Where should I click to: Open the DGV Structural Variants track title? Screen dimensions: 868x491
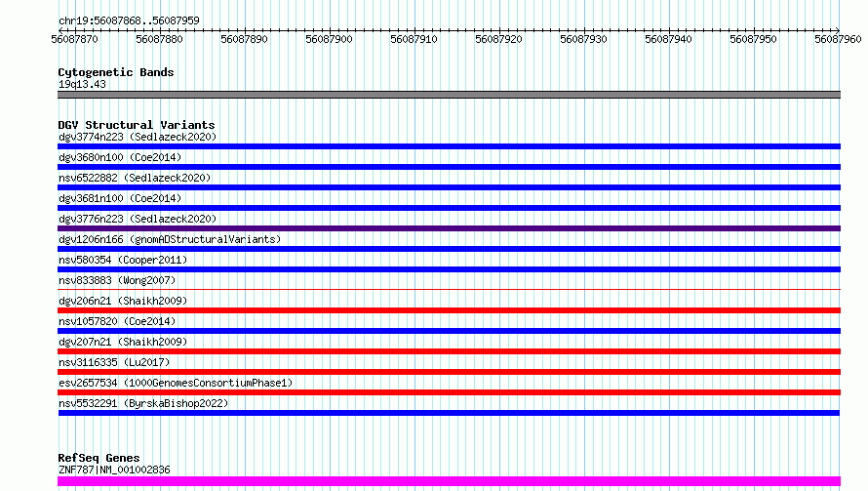pos(137,125)
